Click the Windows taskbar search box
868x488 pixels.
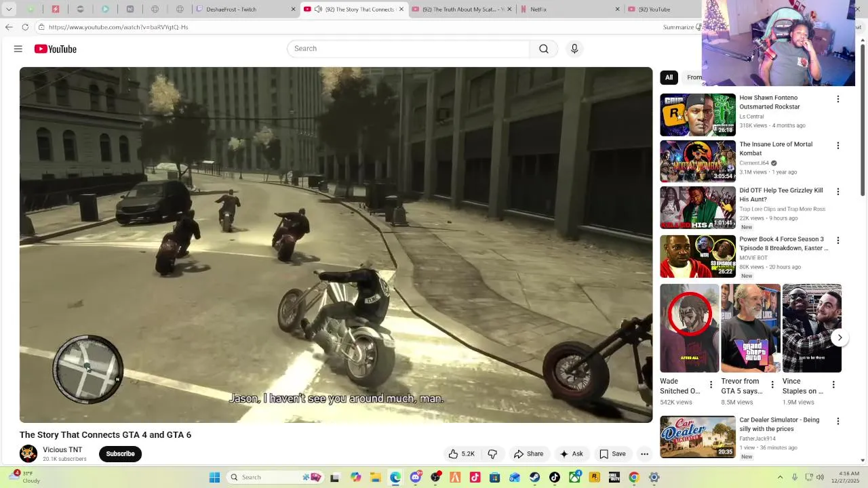[x=275, y=477]
